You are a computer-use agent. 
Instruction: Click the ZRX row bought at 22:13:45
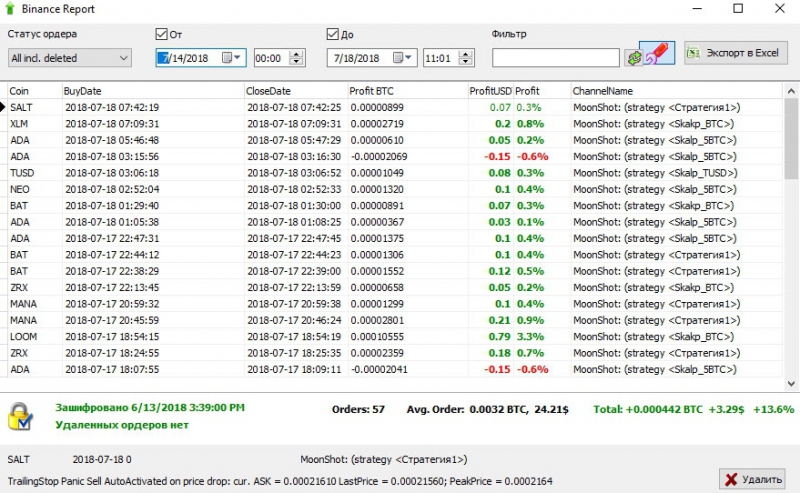394,287
